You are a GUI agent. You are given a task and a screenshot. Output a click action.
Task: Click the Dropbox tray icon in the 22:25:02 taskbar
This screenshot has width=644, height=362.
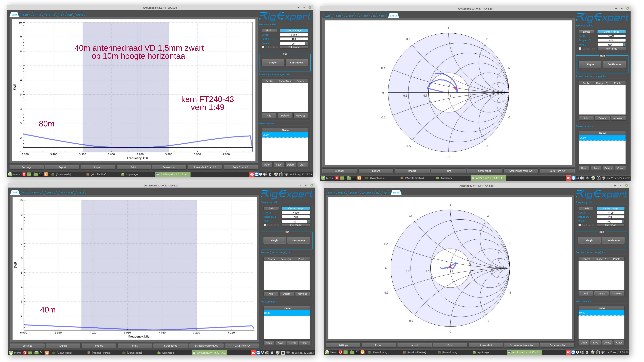point(577,178)
